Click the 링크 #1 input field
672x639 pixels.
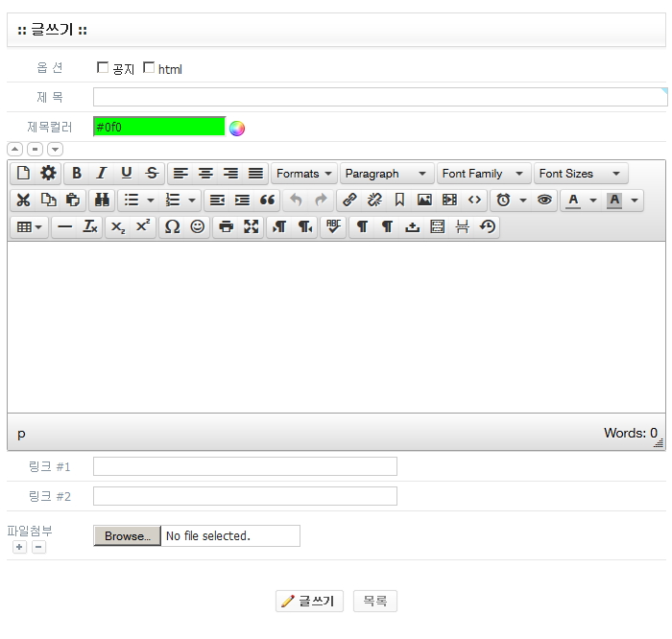pos(245,466)
